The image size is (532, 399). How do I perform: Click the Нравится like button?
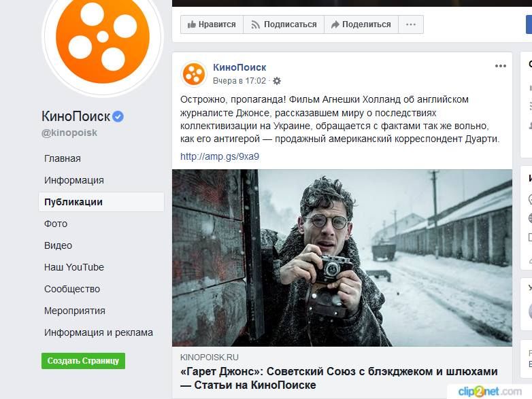point(212,24)
